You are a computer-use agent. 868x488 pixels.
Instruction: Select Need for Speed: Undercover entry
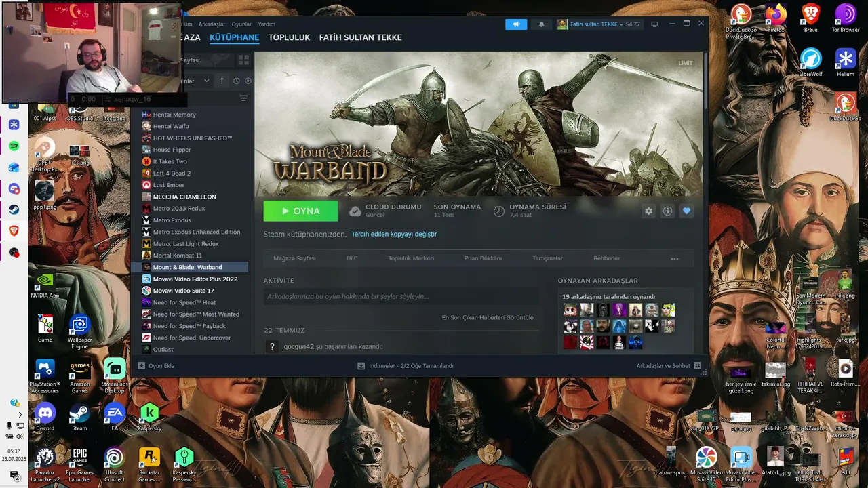tap(192, 338)
